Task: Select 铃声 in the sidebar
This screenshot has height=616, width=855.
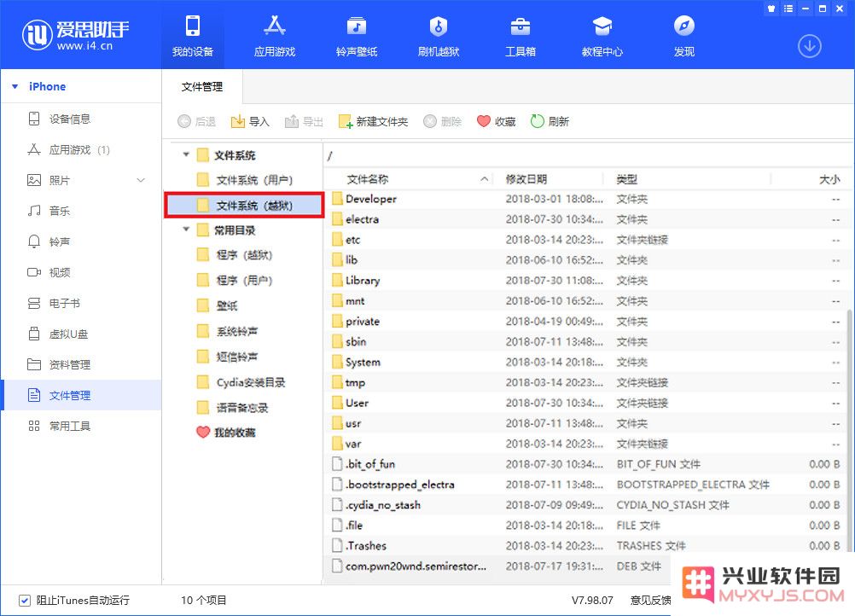Action: (81, 241)
